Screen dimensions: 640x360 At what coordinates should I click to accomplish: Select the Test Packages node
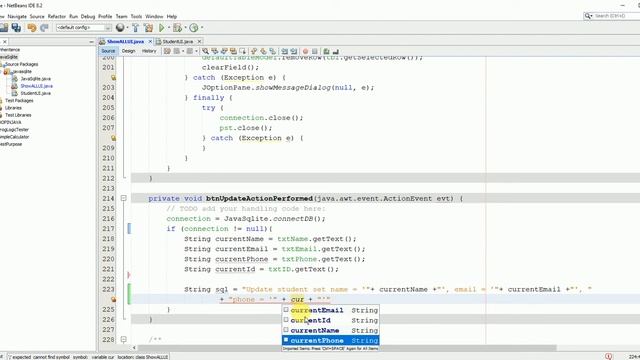tap(19, 101)
